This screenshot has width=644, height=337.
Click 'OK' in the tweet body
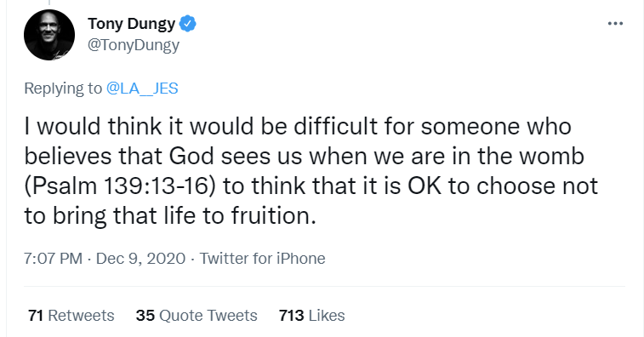pos(425,186)
